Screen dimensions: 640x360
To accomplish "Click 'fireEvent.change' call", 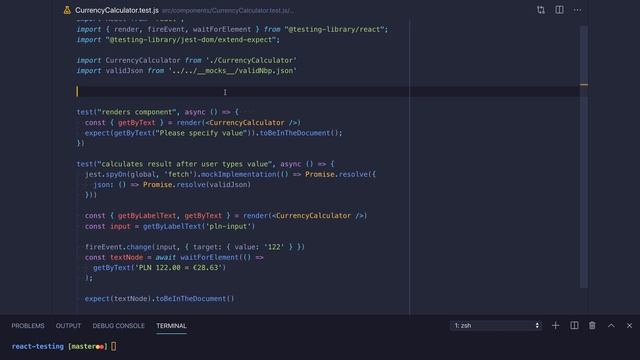I will point(118,247).
